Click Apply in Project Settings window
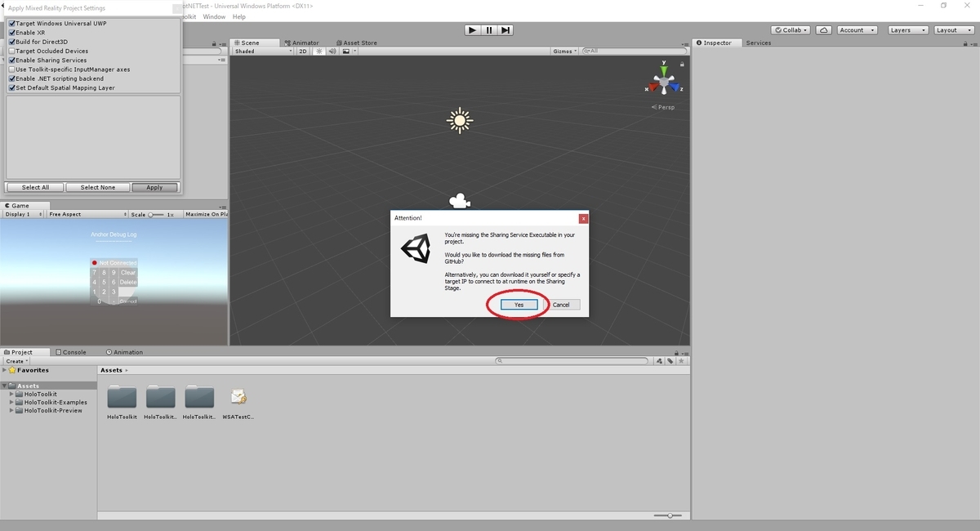The height and width of the screenshot is (531, 980). pyautogui.click(x=154, y=187)
